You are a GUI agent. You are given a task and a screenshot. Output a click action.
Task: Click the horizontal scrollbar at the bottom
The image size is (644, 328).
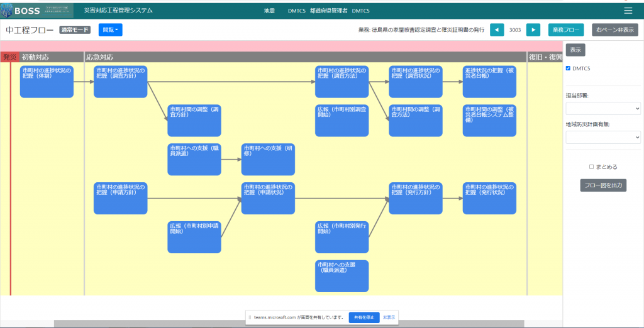(289, 324)
